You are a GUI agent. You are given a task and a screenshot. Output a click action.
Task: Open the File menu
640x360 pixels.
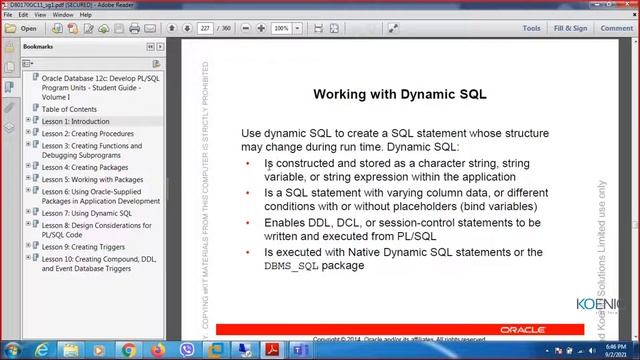pyautogui.click(x=8, y=15)
